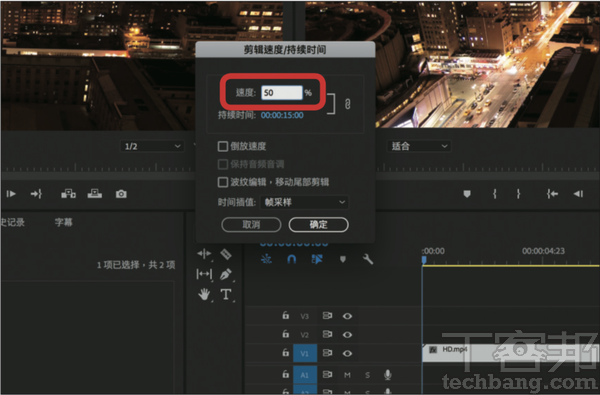Hide track V1 output with eye icon
Screen dimensions: 600x395
point(347,353)
